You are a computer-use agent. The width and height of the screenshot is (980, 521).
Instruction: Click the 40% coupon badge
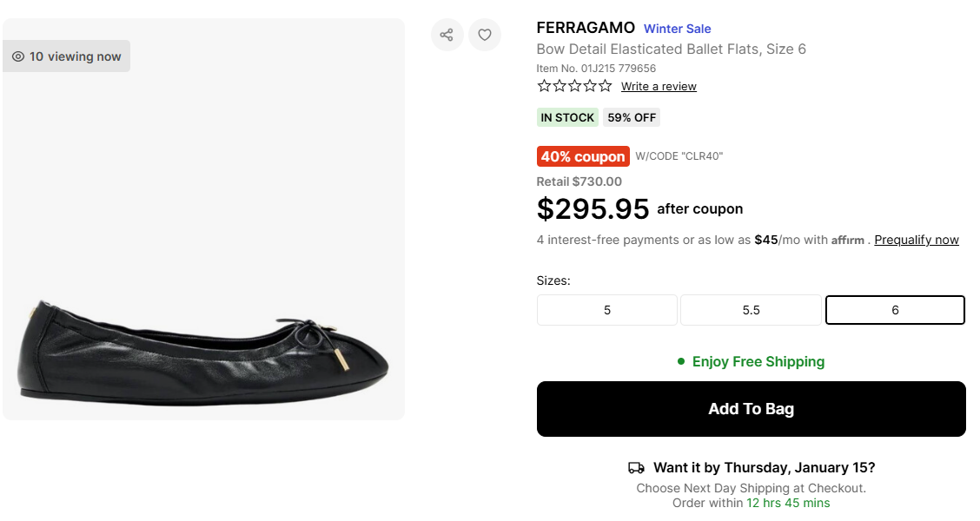point(583,156)
